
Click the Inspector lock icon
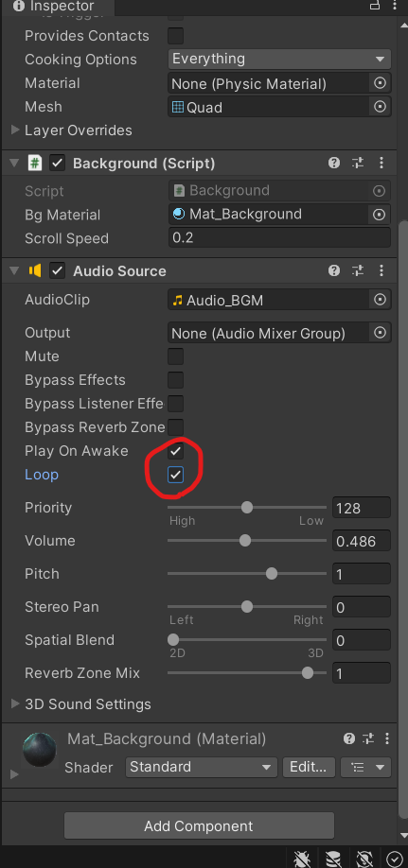pos(375,5)
